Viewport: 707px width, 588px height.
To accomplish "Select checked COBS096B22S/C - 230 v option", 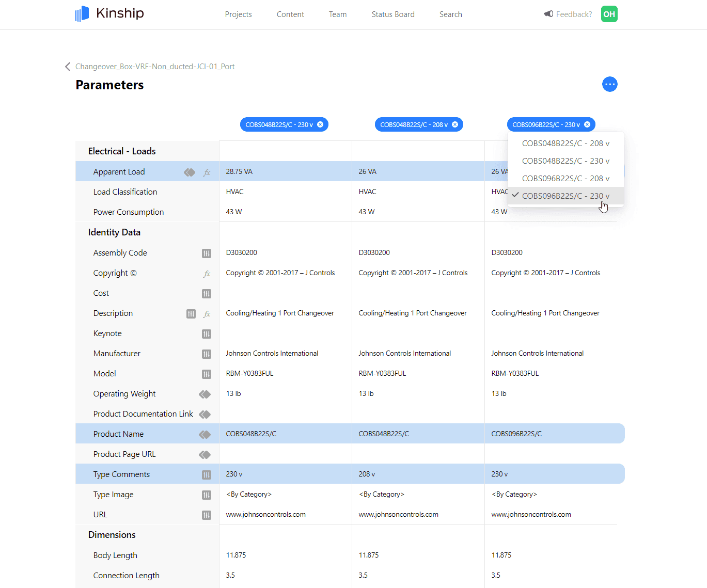I will pos(565,196).
